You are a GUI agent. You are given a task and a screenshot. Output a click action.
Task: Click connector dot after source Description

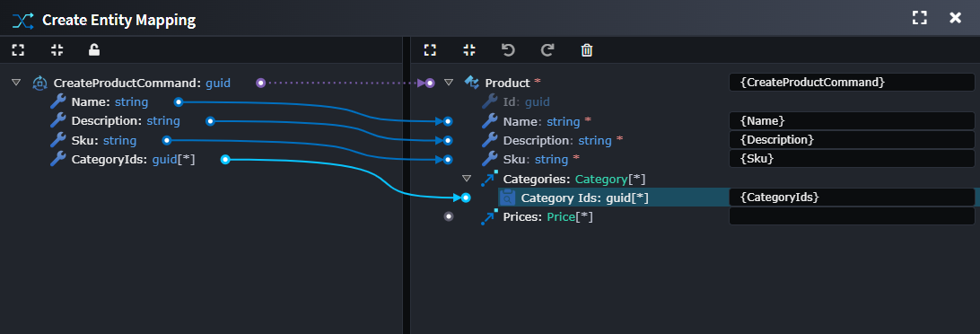[211, 120]
